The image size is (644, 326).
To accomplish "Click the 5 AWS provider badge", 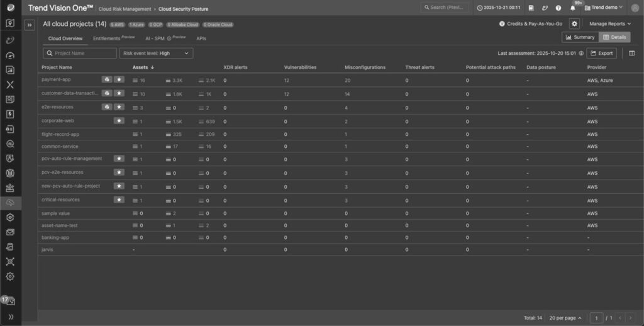I will click(x=118, y=25).
